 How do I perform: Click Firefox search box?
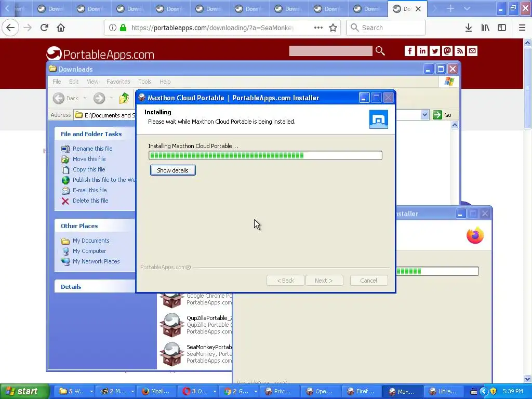coord(386,28)
